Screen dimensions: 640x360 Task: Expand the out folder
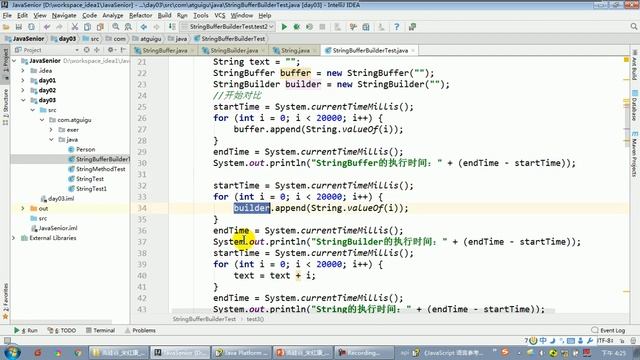23,209
